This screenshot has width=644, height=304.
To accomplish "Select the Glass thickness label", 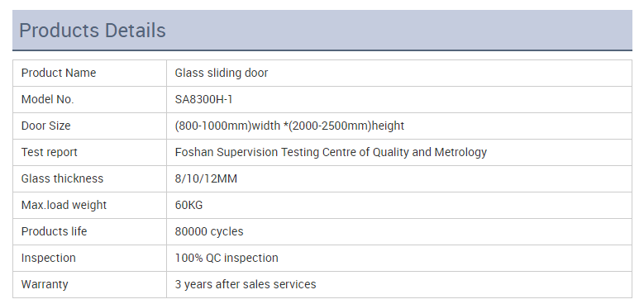I will coord(63,178).
